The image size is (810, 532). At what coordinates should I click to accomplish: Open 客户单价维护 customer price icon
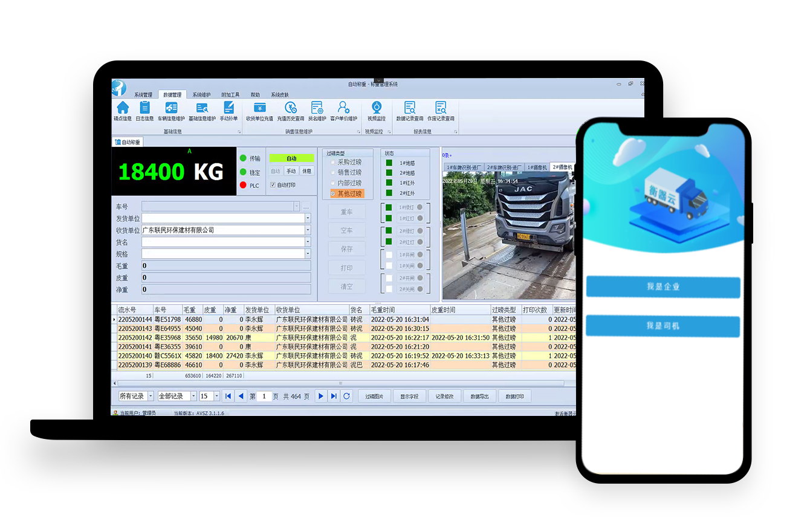(x=343, y=108)
